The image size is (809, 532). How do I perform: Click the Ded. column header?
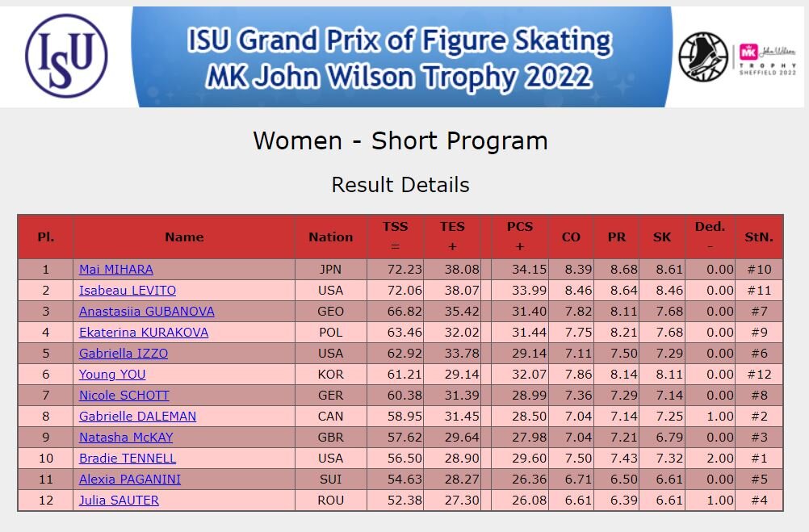(x=710, y=237)
